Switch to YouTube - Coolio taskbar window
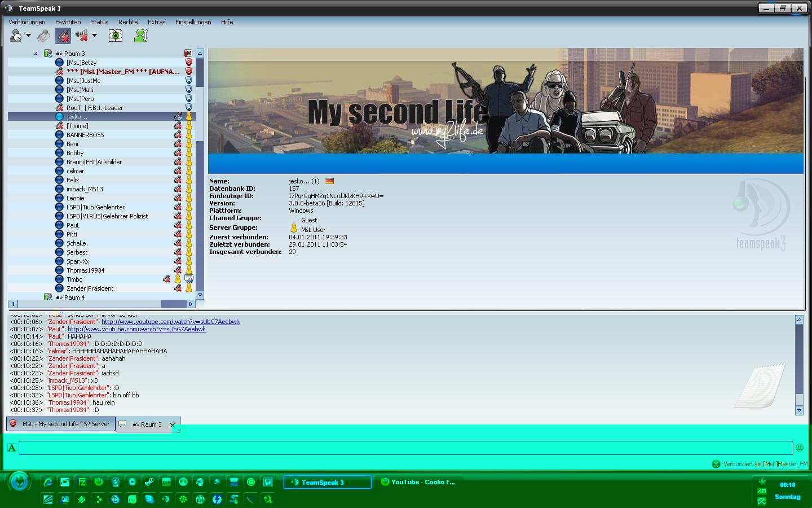812x508 pixels. [418, 482]
